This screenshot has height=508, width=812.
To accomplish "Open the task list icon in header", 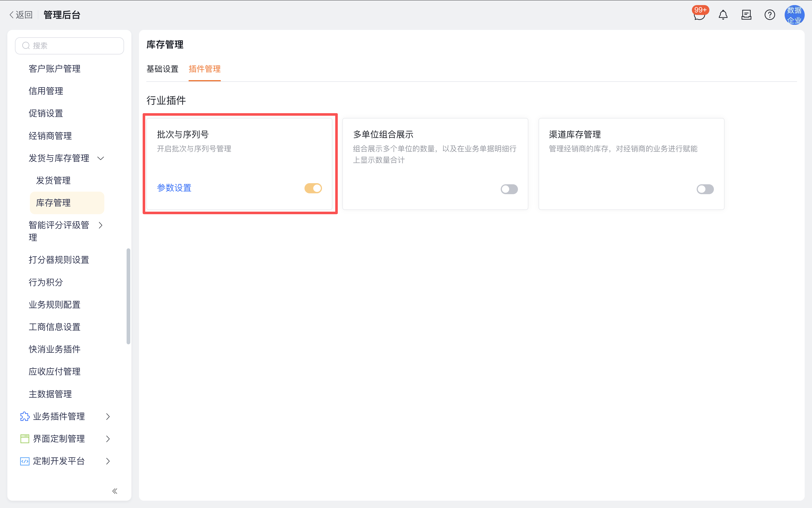I will click(x=746, y=15).
